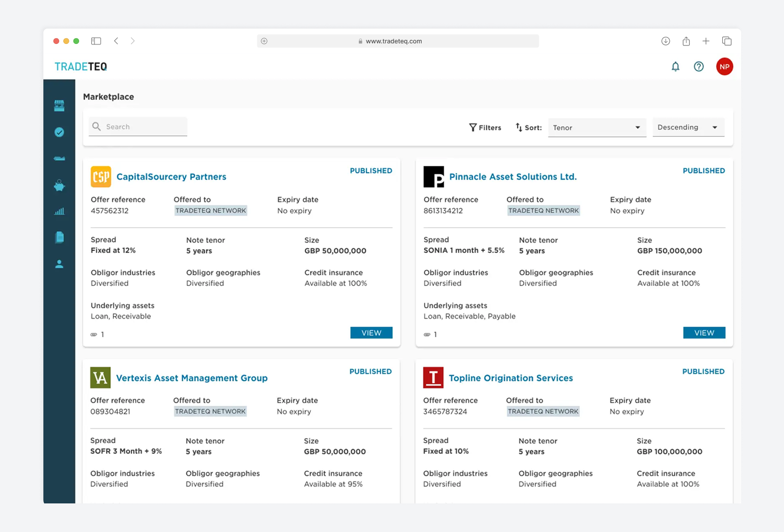Click the NP user avatar
This screenshot has width=784, height=532.
coord(724,67)
